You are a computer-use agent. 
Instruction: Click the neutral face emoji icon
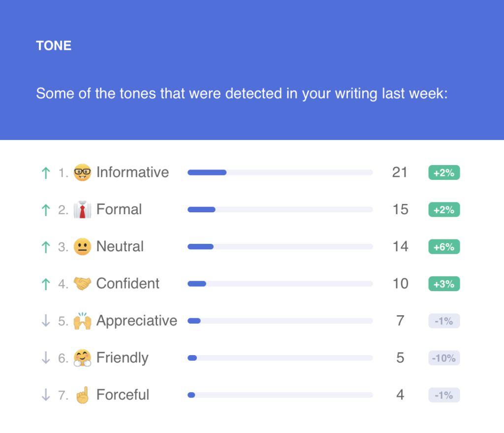tap(82, 247)
